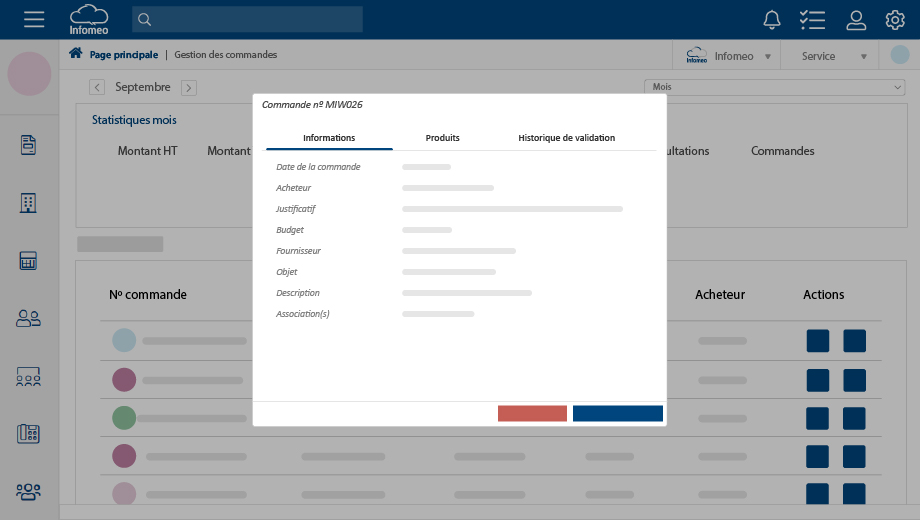
Task: Open the documents sidebar icon
Action: (28, 144)
